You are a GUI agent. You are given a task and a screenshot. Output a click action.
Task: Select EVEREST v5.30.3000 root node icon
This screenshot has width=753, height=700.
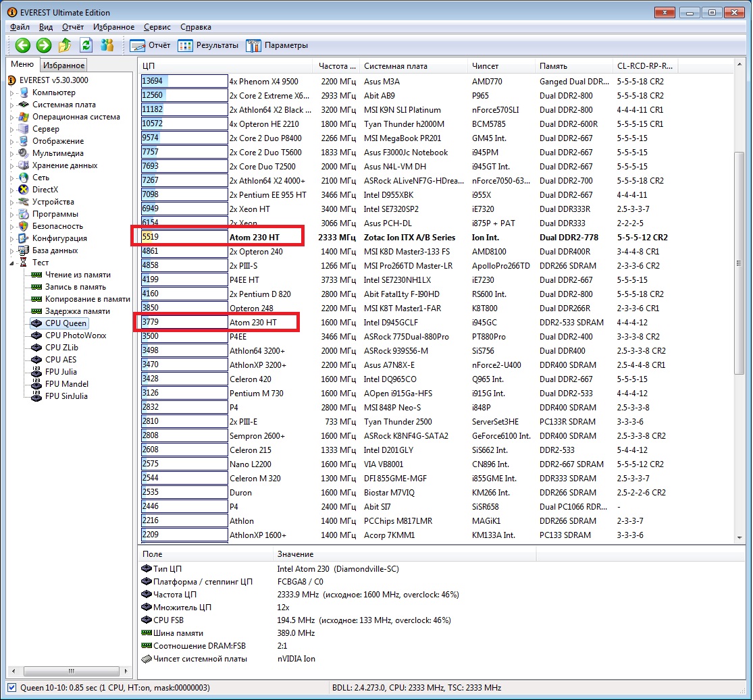[x=12, y=80]
